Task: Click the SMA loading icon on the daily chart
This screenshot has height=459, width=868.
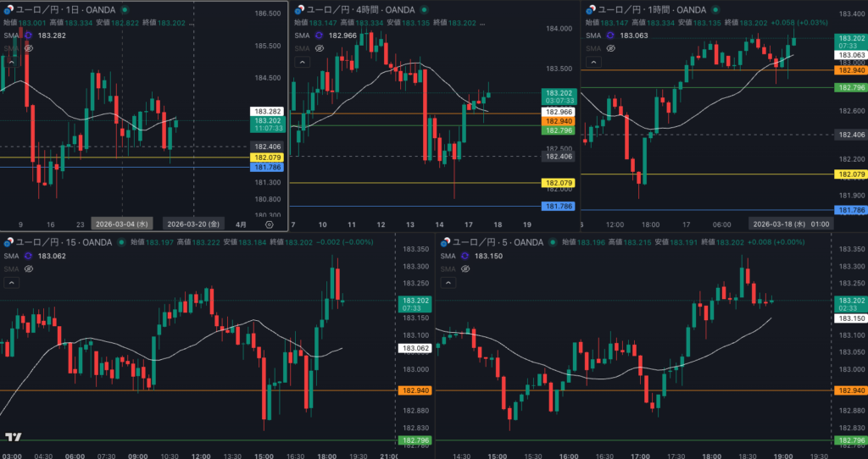Action: (x=29, y=36)
